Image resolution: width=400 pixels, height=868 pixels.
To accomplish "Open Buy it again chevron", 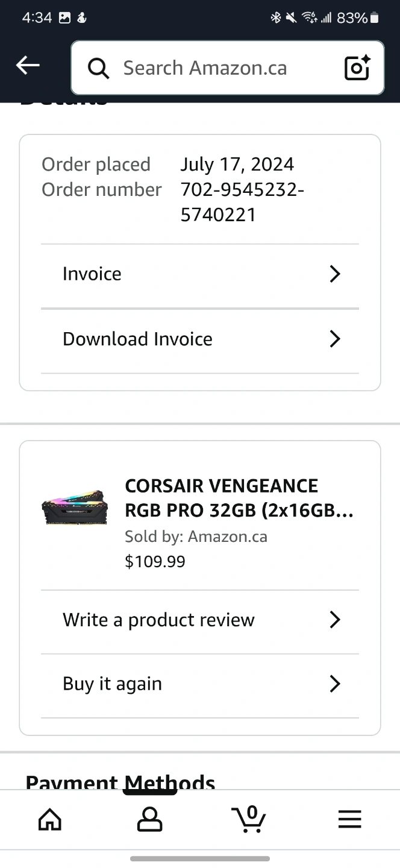I will [x=336, y=684].
